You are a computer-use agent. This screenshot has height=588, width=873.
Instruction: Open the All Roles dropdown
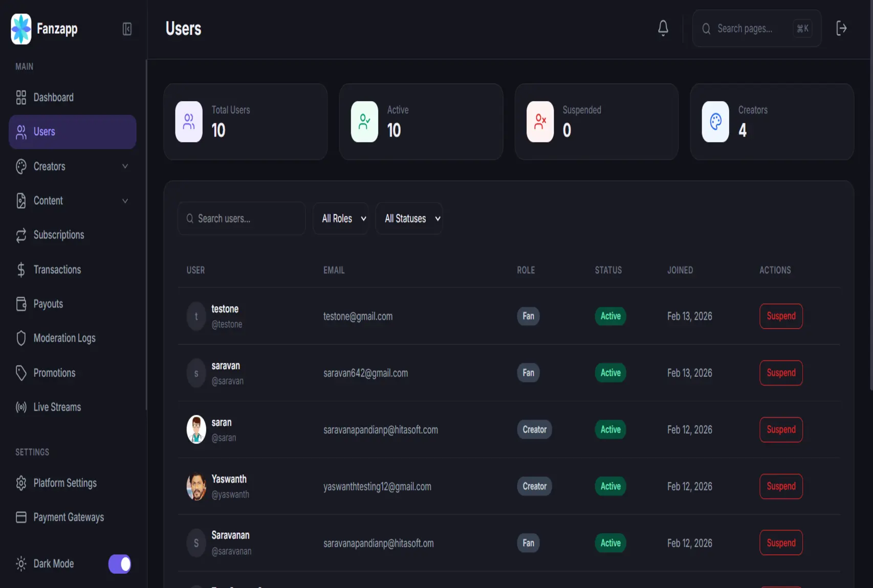tap(341, 218)
